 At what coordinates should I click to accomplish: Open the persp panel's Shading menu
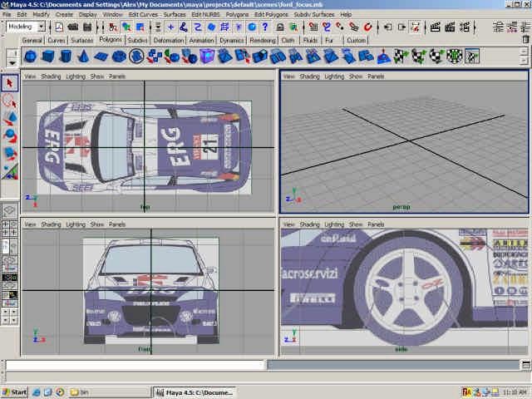tap(309, 76)
